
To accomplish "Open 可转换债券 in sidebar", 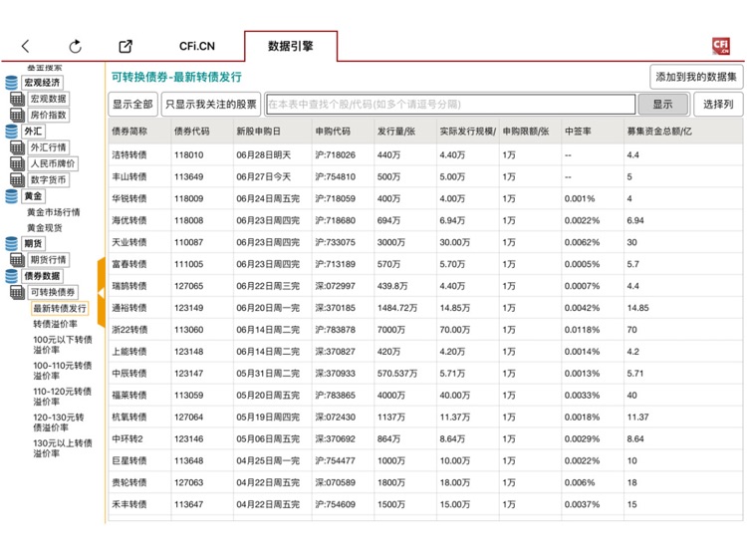I will pos(53,292).
